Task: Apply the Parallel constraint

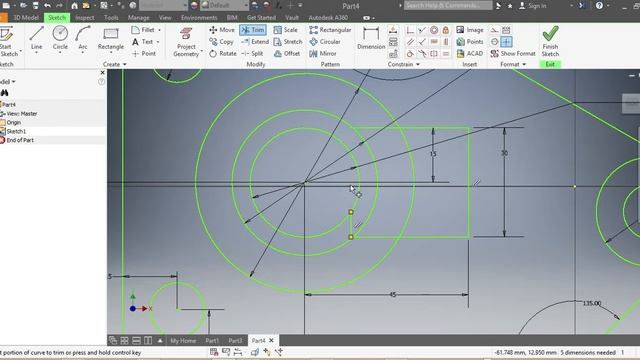Action: pos(410,42)
